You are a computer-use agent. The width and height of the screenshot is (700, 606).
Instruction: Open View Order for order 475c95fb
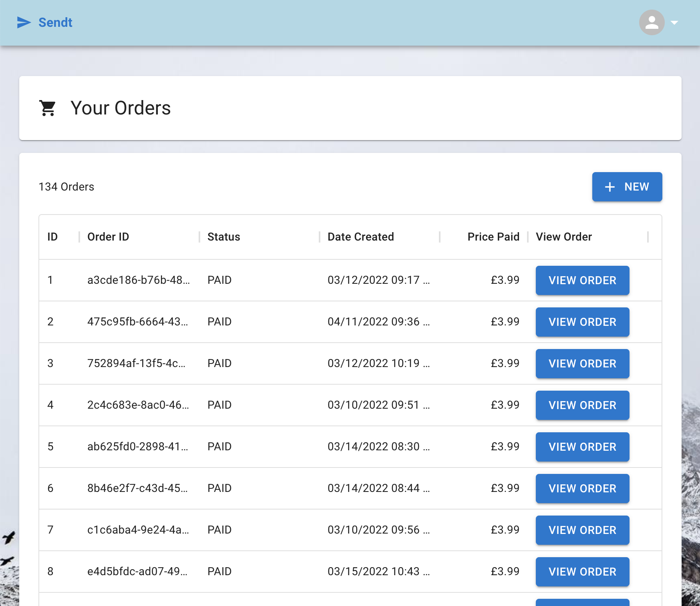coord(582,322)
